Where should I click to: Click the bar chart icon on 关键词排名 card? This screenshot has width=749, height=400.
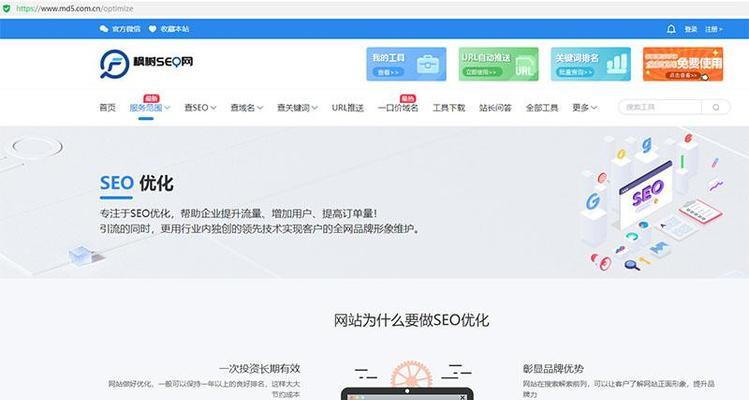[x=617, y=64]
